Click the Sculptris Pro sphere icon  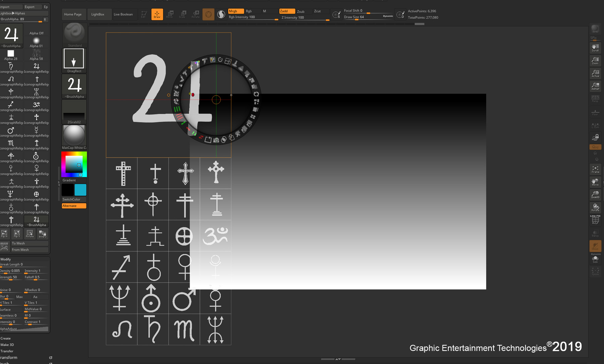[221, 14]
